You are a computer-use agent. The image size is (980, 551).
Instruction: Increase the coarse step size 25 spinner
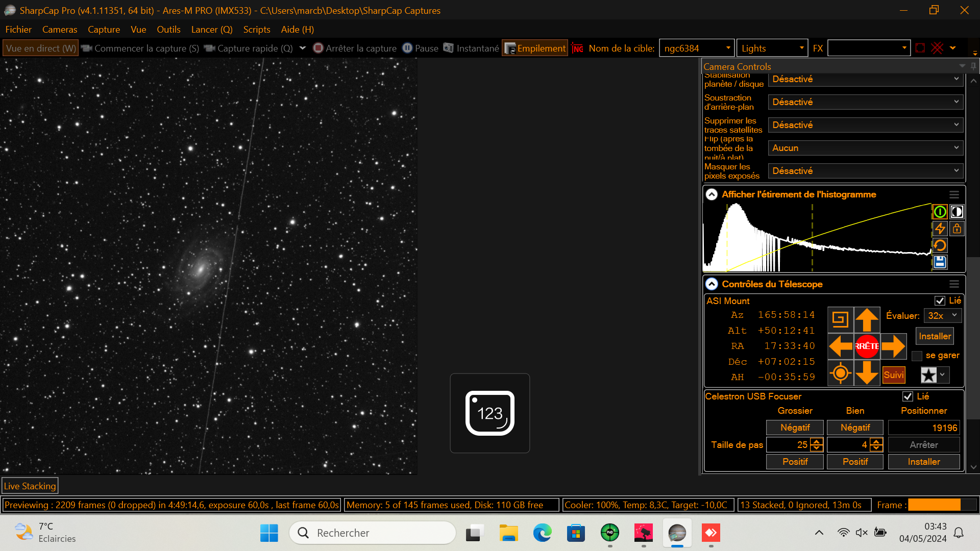tap(817, 442)
